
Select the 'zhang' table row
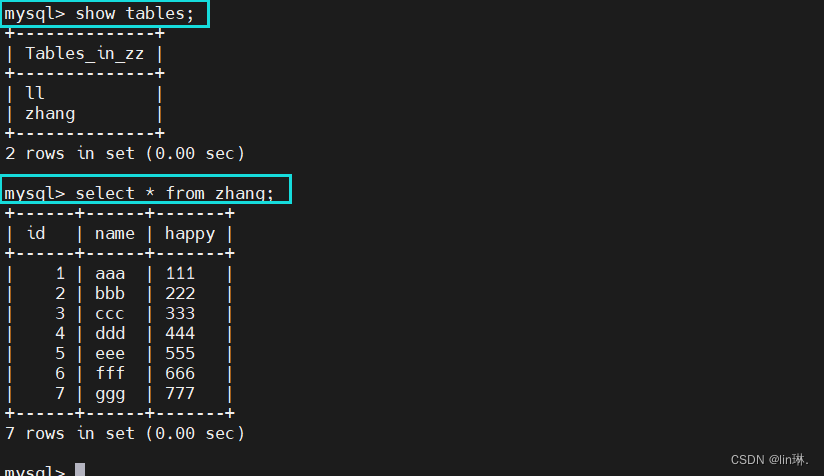coord(50,113)
